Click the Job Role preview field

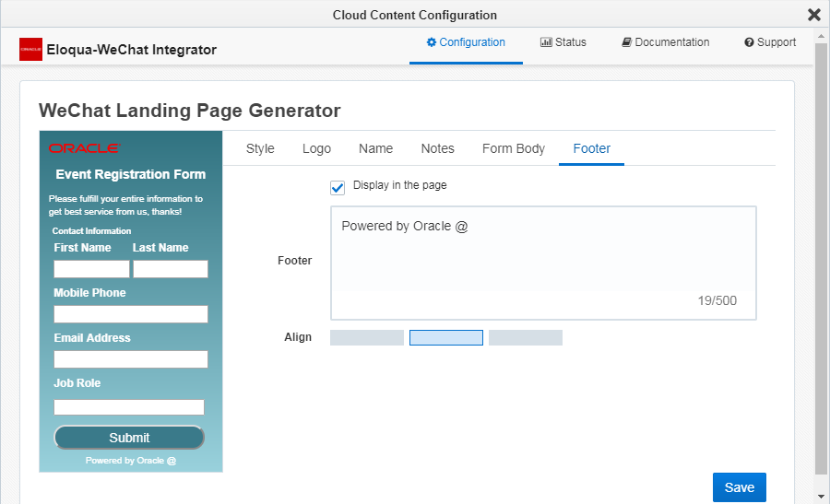click(129, 407)
